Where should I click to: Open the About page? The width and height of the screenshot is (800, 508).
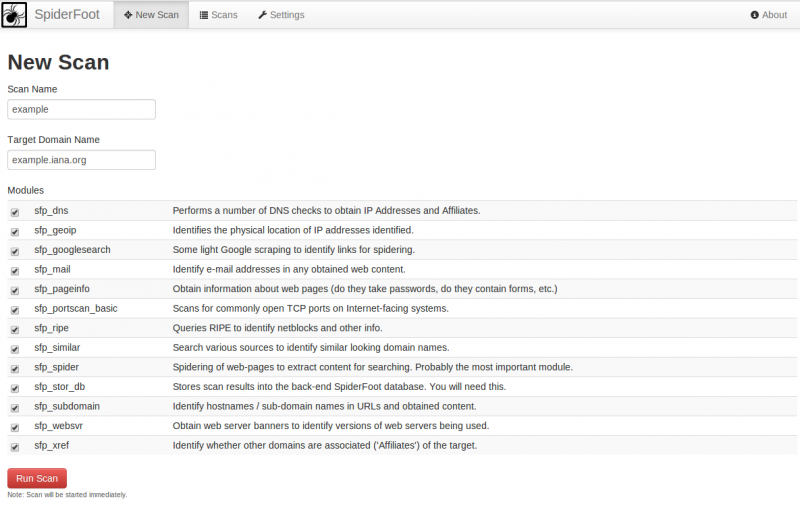[768, 15]
